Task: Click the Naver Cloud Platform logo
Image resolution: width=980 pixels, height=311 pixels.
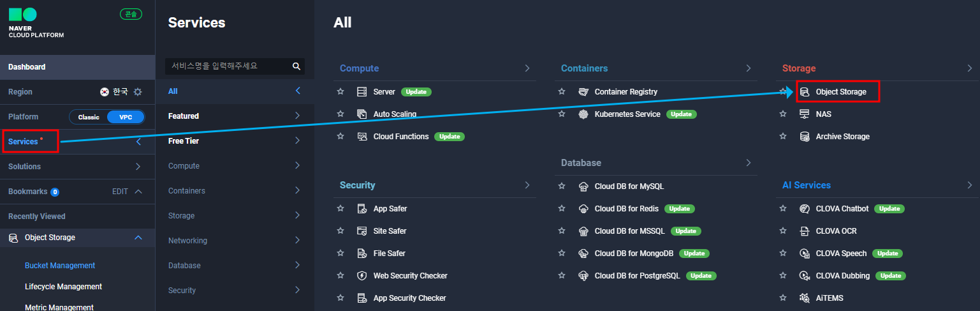Action: tap(36, 23)
